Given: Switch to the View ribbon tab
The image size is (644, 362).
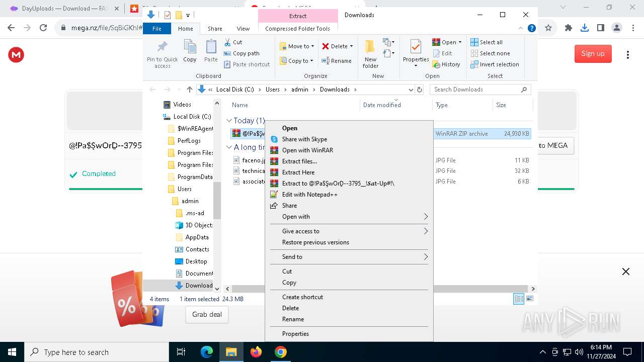Looking at the screenshot, I should pos(243,29).
